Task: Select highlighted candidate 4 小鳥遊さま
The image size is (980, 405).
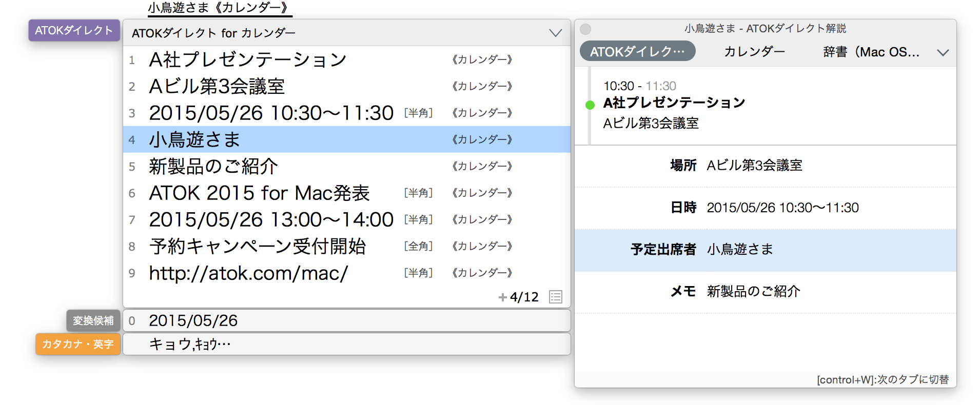Action: coord(347,139)
